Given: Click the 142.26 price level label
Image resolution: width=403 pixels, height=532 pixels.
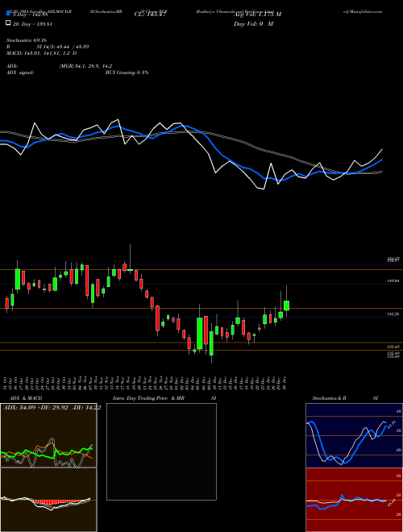Looking at the screenshot, I should 394,314.
